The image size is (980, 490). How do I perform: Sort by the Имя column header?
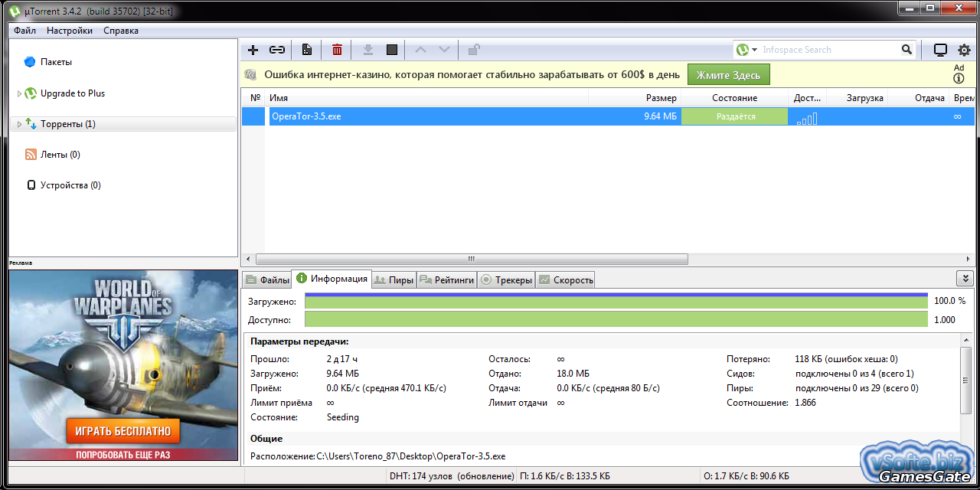click(x=426, y=98)
